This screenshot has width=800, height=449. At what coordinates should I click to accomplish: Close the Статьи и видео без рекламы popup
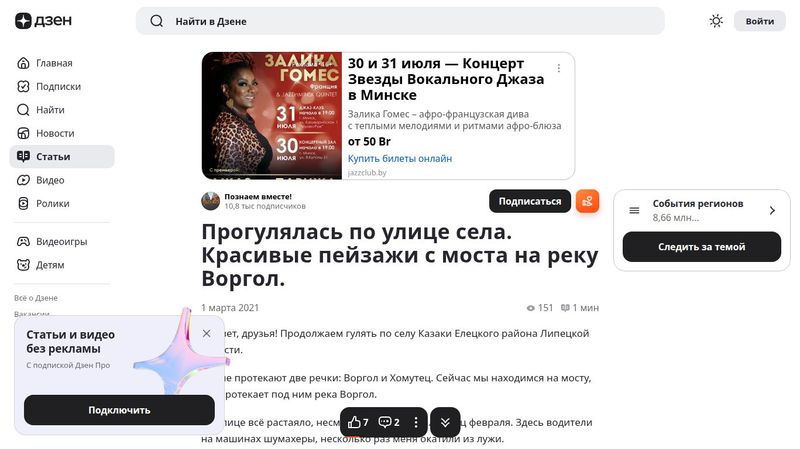pos(207,334)
